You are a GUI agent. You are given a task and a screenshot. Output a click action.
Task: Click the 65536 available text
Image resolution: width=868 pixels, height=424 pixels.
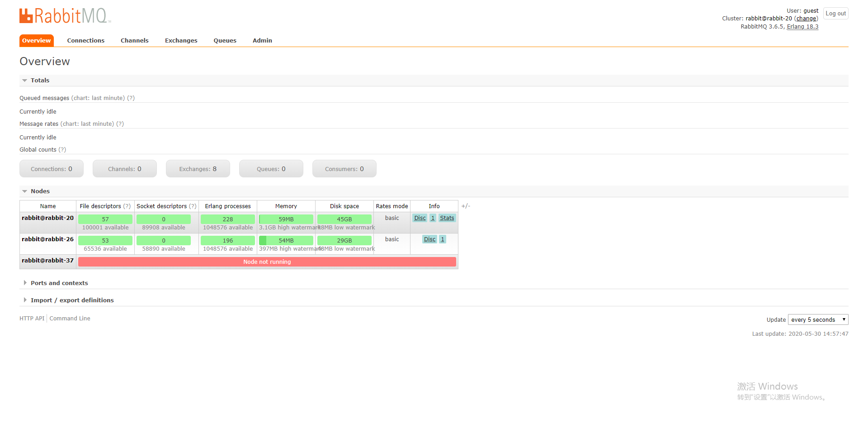(105, 249)
